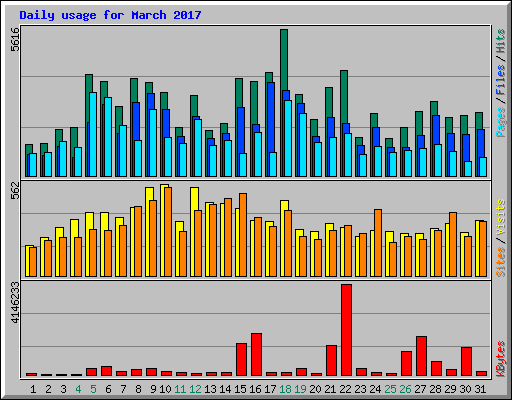Click the red KBytes bar for day 30

(466, 362)
